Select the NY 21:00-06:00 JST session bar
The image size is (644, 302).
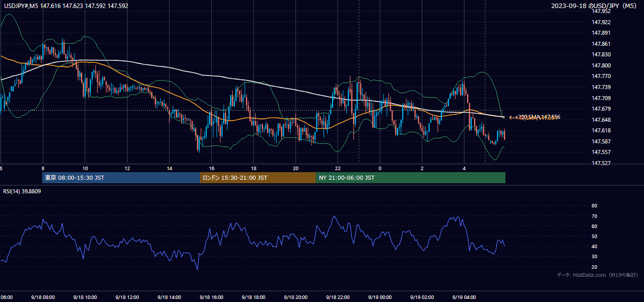pos(411,178)
